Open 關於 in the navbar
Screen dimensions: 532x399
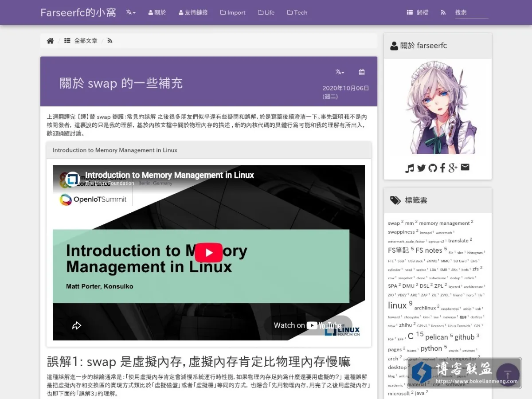[157, 12]
